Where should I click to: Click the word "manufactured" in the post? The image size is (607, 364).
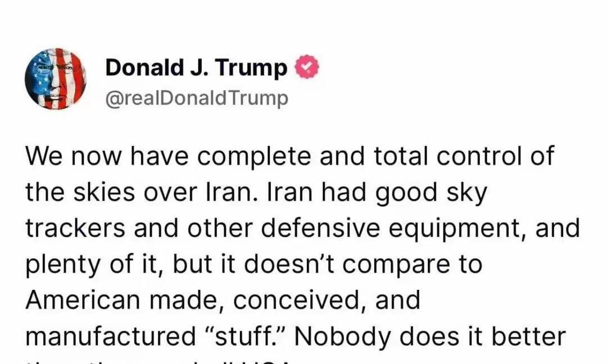(x=111, y=336)
